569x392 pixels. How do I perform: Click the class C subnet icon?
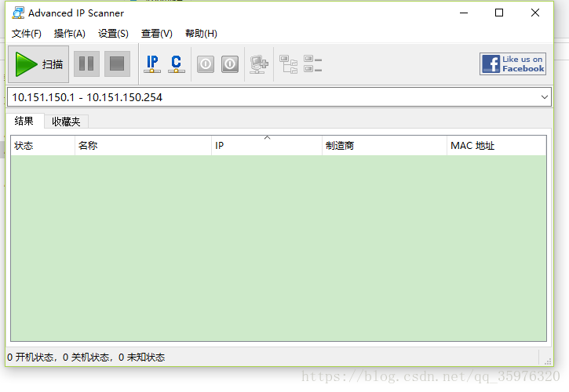point(177,64)
